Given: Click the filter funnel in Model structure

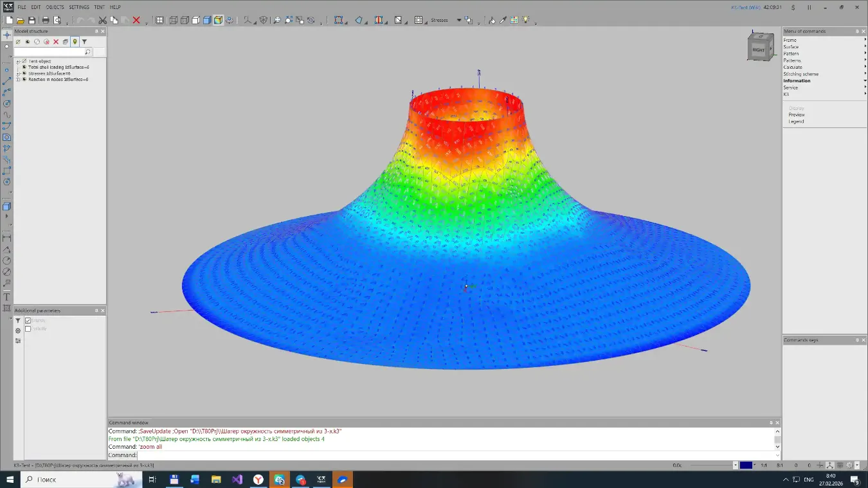Looking at the screenshot, I should 84,42.
